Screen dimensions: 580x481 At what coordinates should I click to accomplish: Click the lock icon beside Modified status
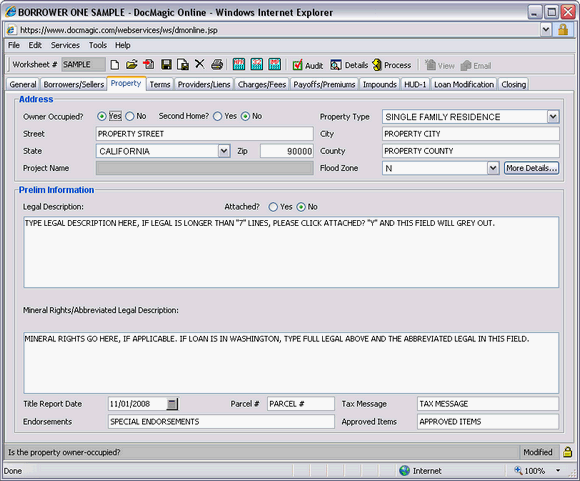567,452
